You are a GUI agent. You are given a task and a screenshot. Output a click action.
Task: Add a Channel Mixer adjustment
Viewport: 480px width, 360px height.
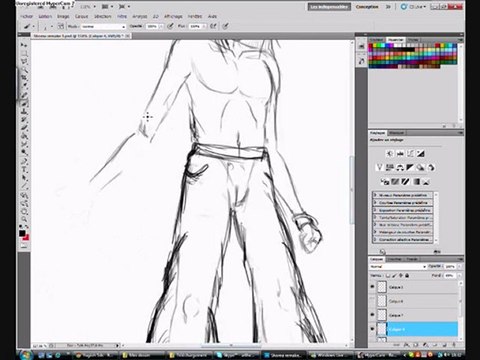coord(431,168)
